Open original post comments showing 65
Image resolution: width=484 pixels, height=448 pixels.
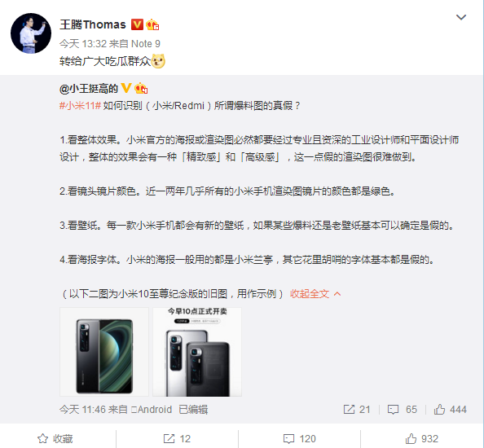click(403, 410)
